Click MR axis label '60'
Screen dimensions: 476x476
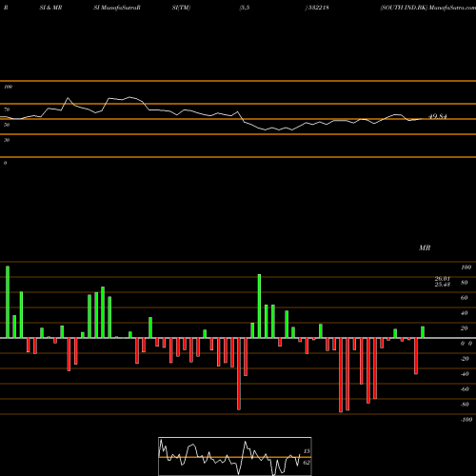pos(465,298)
